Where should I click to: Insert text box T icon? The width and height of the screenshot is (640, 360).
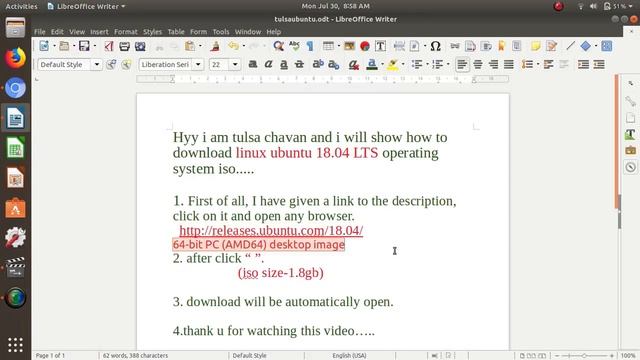coord(380,46)
